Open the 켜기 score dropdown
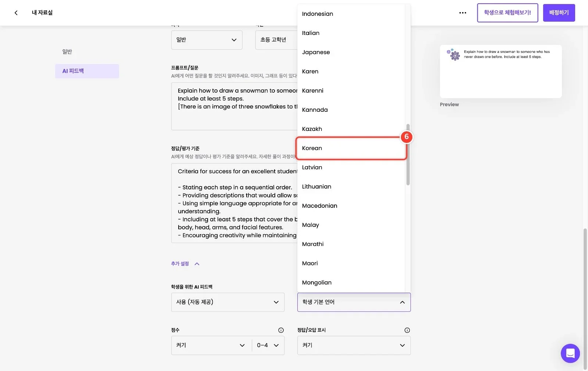 pyautogui.click(x=211, y=345)
